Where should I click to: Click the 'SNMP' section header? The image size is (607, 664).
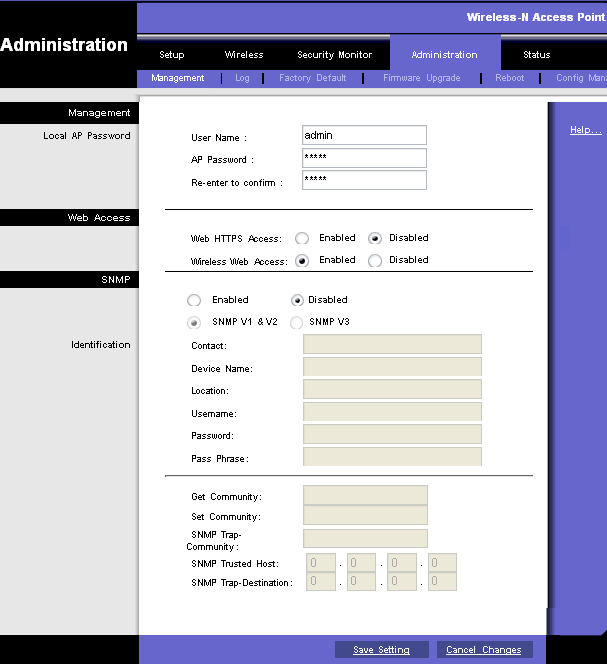[116, 279]
